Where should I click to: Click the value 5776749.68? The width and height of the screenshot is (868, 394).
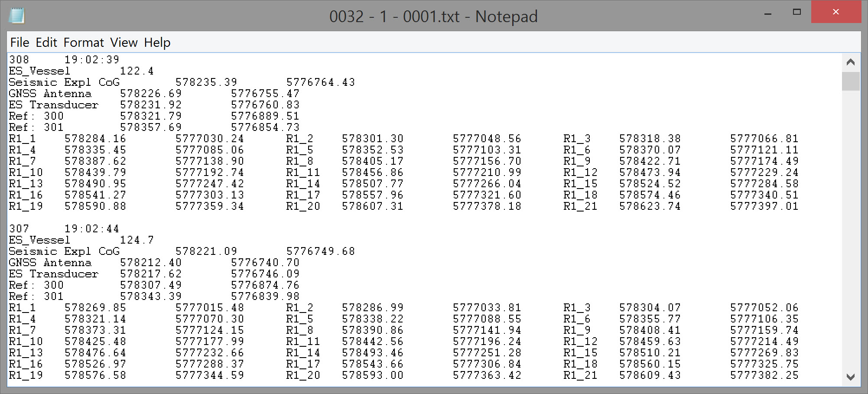[321, 251]
